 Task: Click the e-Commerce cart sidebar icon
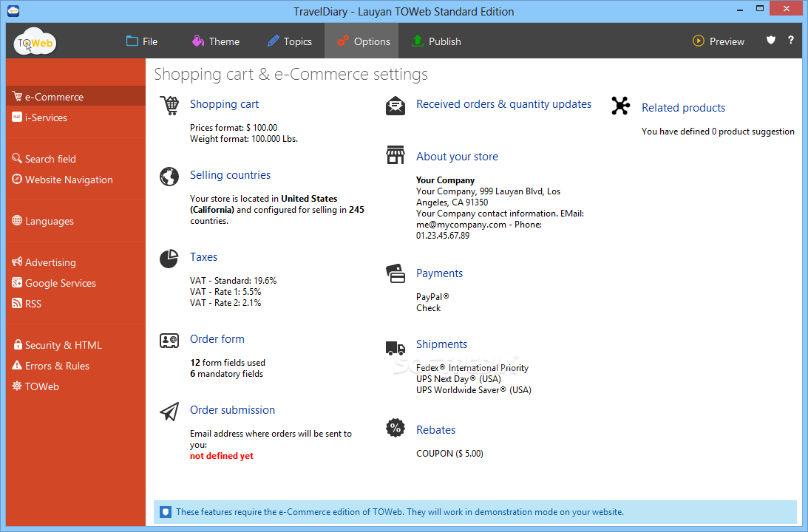[17, 96]
